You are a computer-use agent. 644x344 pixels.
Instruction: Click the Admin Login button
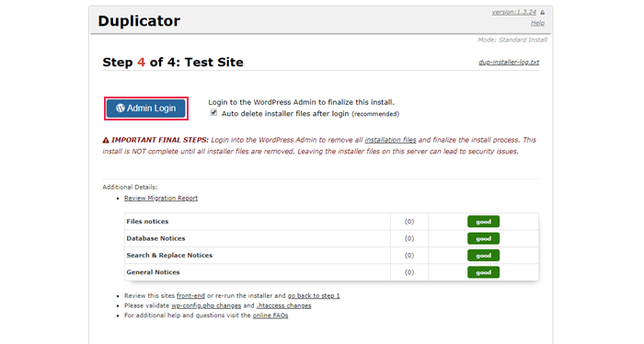146,109
